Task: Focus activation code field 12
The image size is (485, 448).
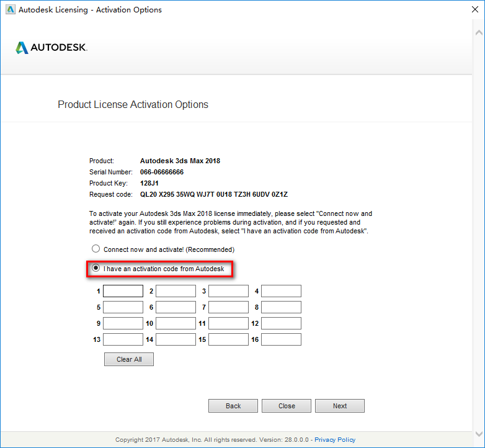Action: tap(281, 323)
